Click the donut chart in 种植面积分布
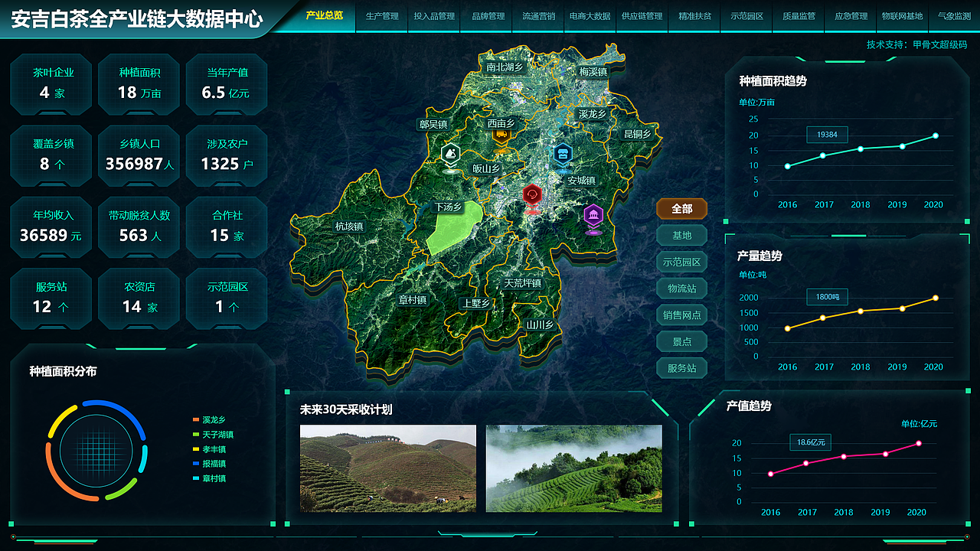 96,451
